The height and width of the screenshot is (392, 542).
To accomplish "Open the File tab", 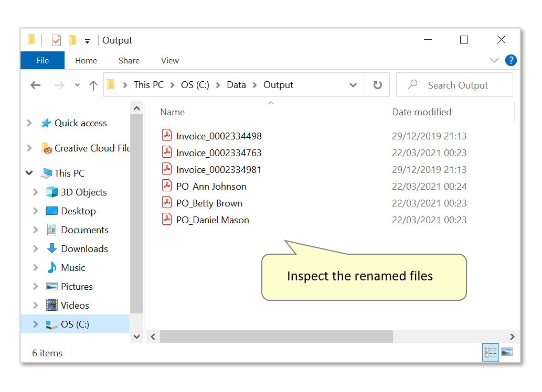I will 42,60.
